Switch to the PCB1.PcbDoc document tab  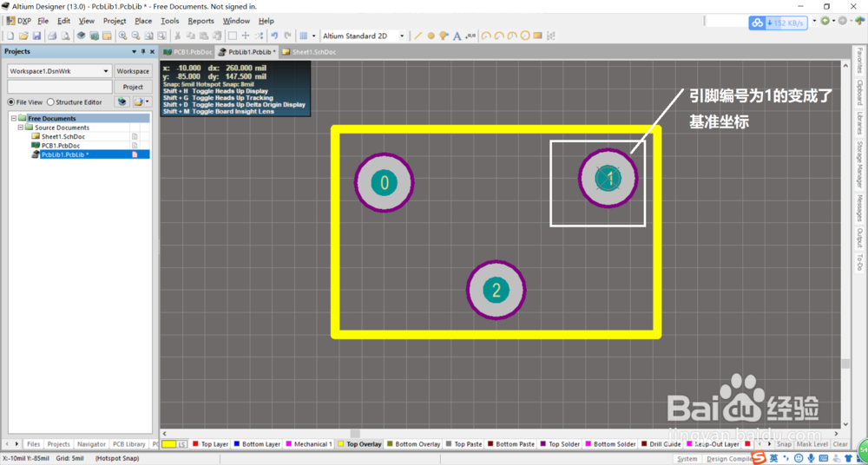pos(187,52)
